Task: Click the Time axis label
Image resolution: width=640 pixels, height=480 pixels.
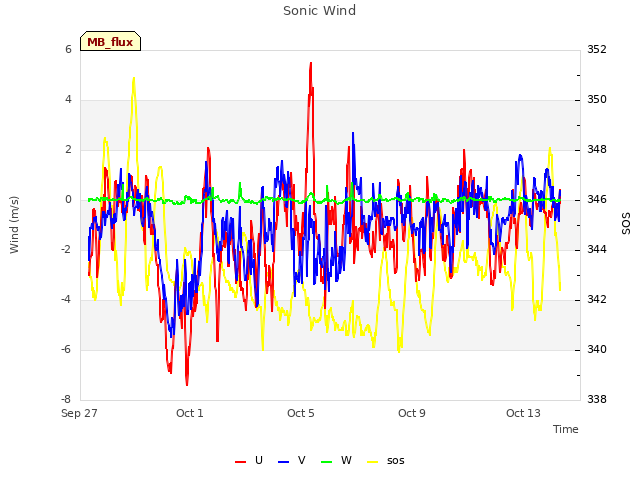Action: (566, 429)
